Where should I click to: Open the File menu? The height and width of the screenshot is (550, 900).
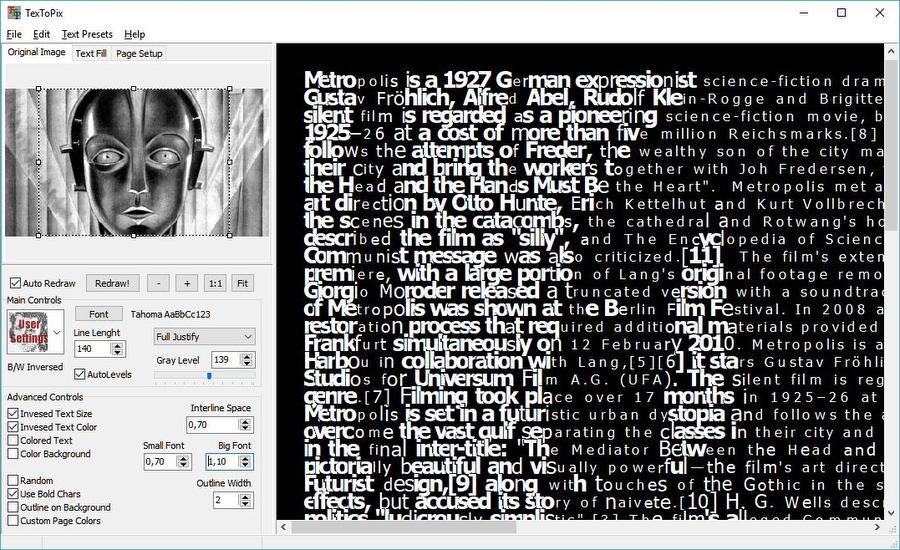[x=14, y=34]
